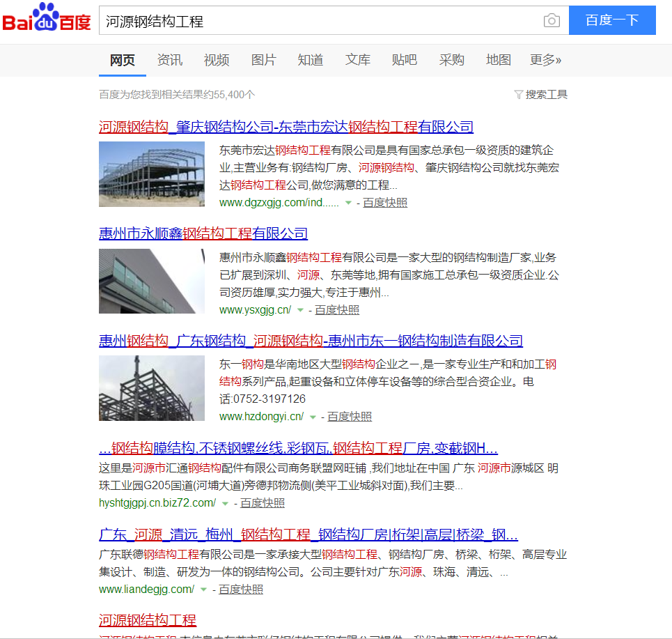
Task: Open the 采购 tab
Action: pyautogui.click(x=452, y=60)
